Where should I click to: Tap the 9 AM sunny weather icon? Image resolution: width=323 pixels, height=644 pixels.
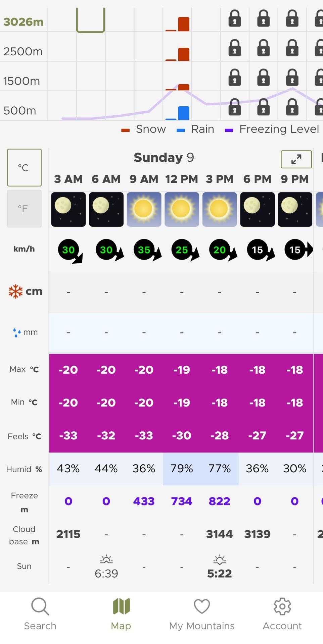pos(144,209)
